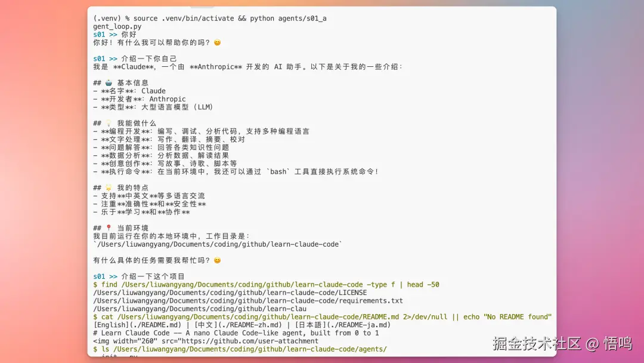Click the '<img width="260"' tag line
Image resolution: width=644 pixels, height=363 pixels.
206,342
